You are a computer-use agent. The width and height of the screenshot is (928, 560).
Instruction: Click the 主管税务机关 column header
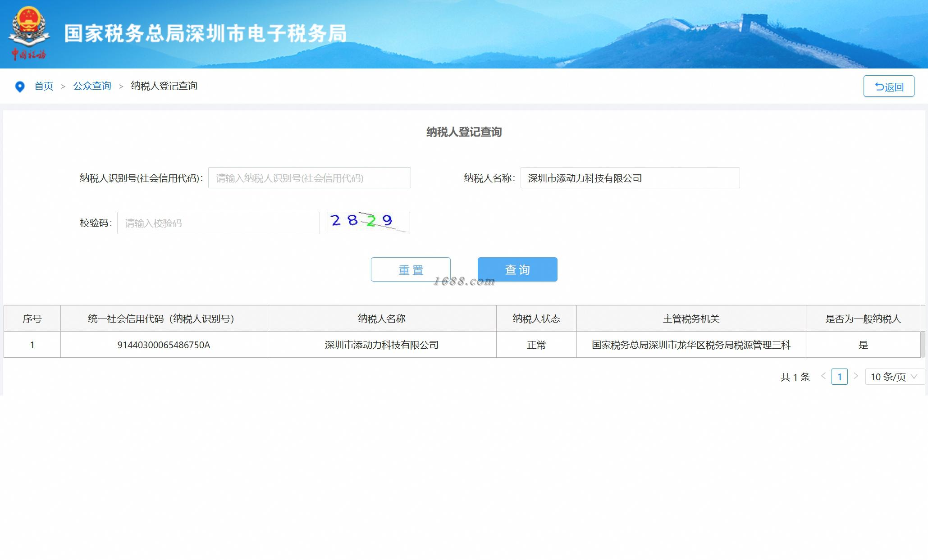tap(690, 319)
